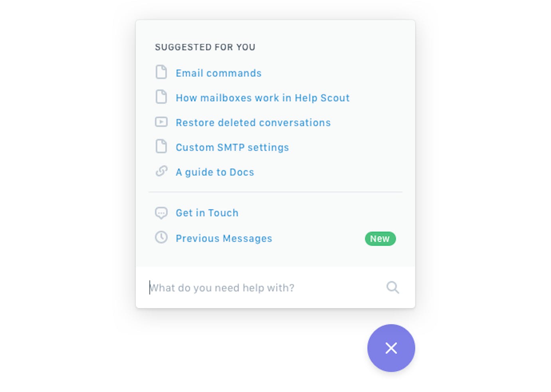Open A guide to Docs link
This screenshot has width=551, height=392.
click(x=215, y=172)
